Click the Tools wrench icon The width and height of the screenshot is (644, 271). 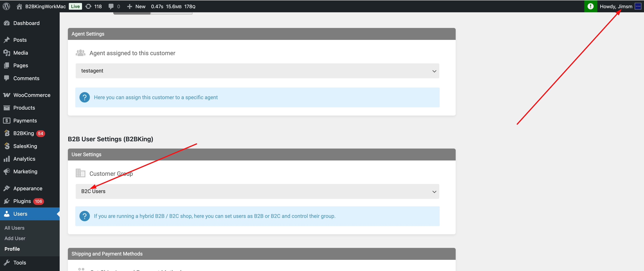coord(7,262)
